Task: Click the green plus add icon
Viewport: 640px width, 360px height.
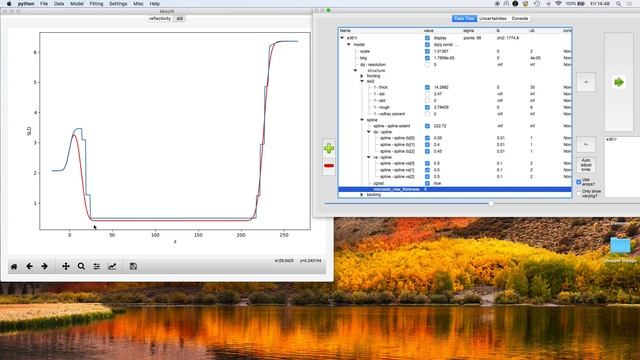Action: (329, 148)
